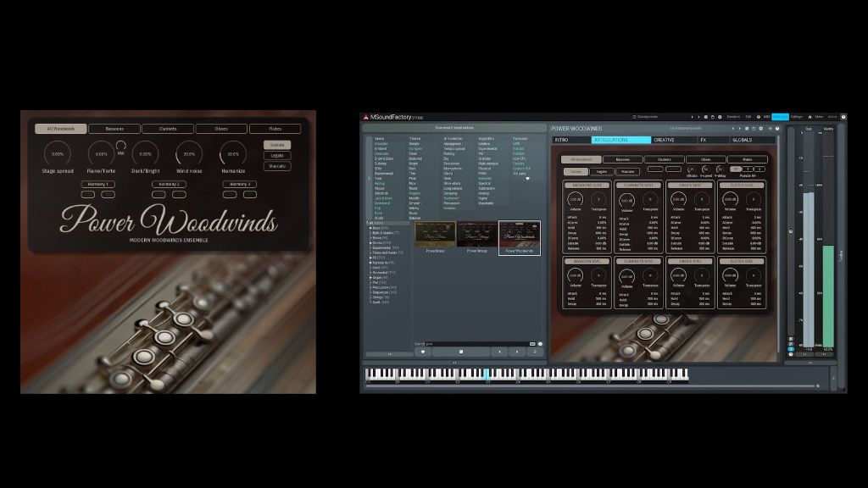868x488 pixels.
Task: Select Legato mode in large Power Woodwinds panel
Action: point(277,156)
